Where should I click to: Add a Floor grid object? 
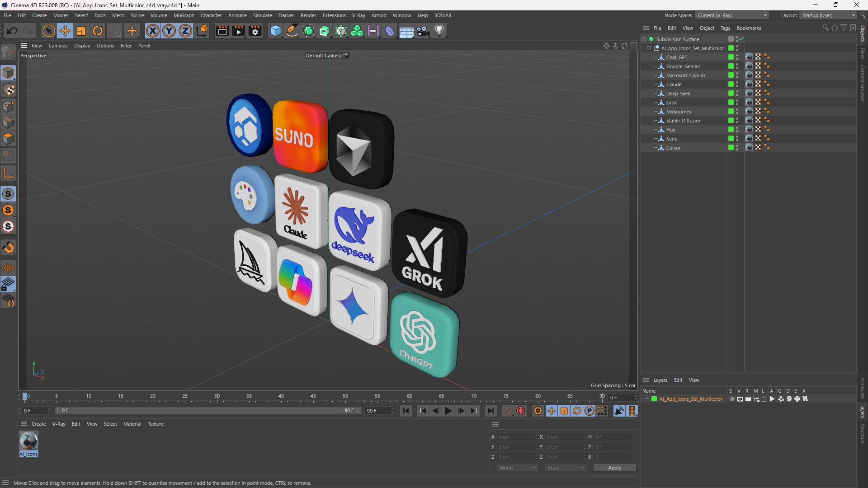coord(406,31)
